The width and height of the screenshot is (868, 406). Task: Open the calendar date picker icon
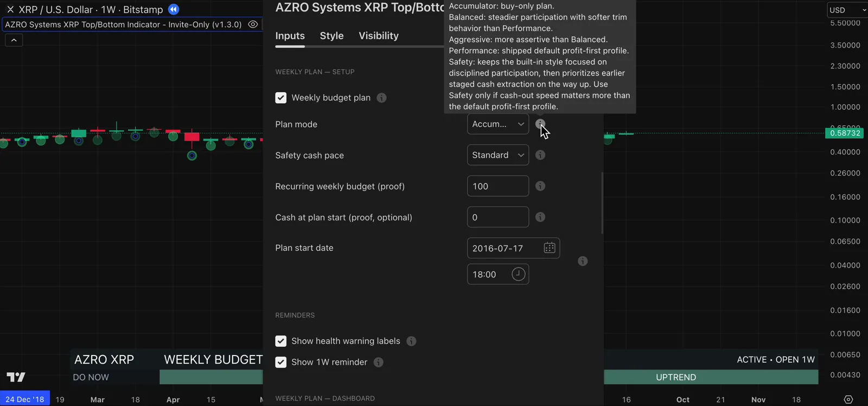(550, 248)
